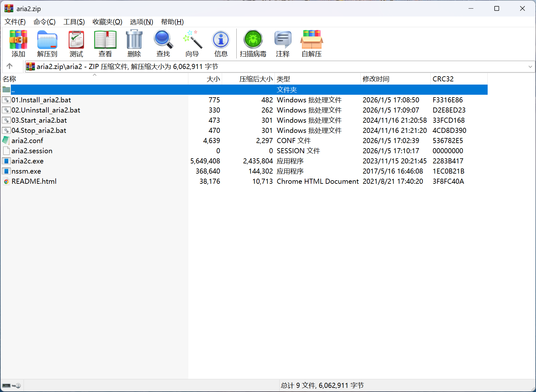The height and width of the screenshot is (392, 536).
Task: Click the WinRAR icon in the address bar
Action: point(30,66)
